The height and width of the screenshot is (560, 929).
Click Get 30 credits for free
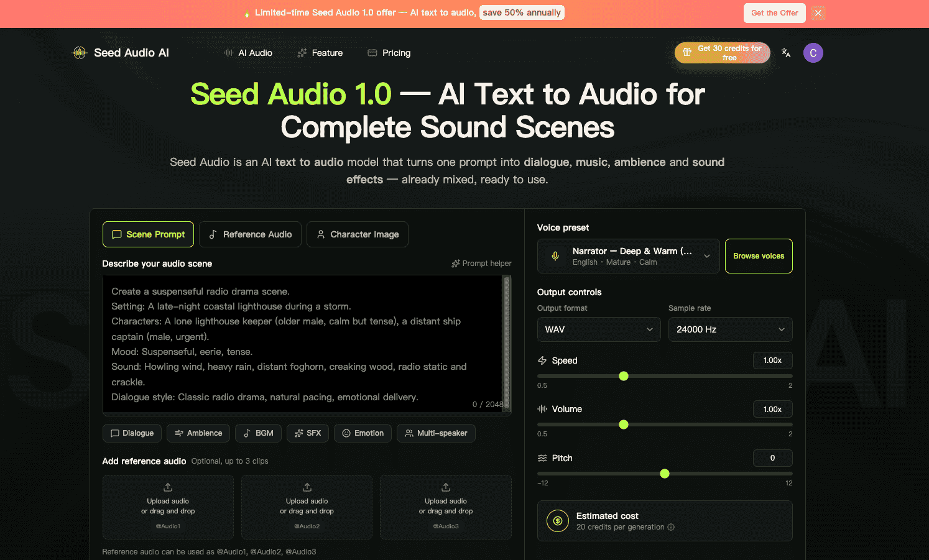pos(723,53)
